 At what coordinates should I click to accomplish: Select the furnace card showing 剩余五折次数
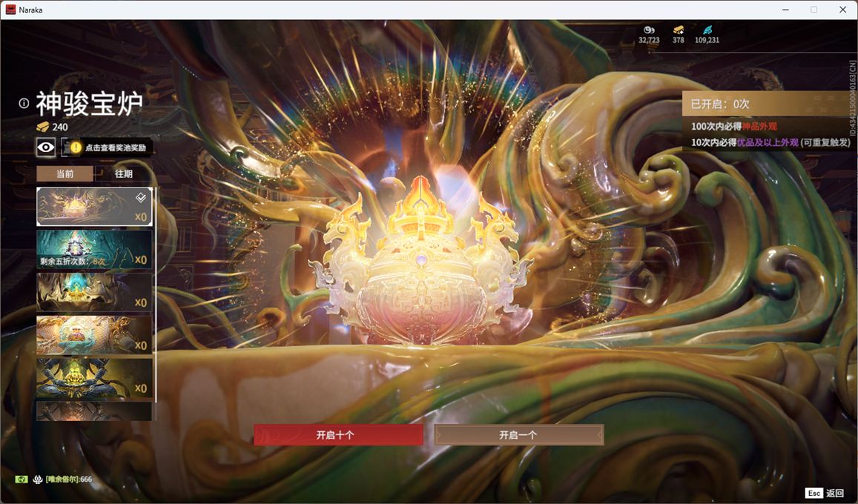tap(94, 249)
